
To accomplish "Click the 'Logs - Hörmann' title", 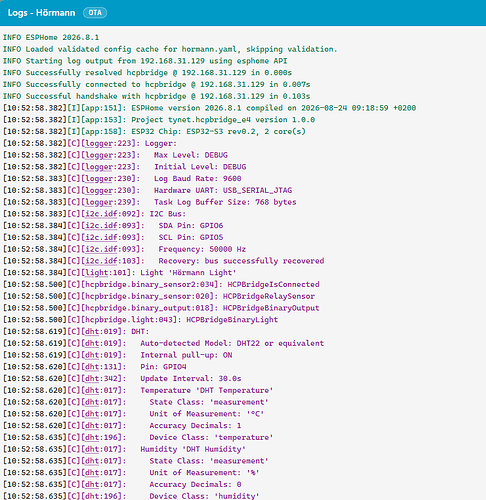I will click(x=41, y=13).
